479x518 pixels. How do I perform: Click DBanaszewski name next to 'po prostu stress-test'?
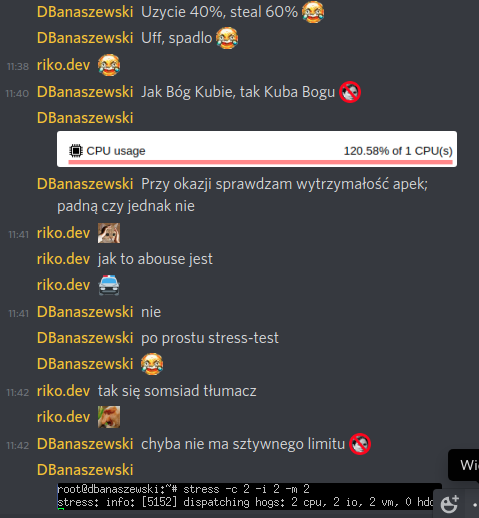point(85,338)
